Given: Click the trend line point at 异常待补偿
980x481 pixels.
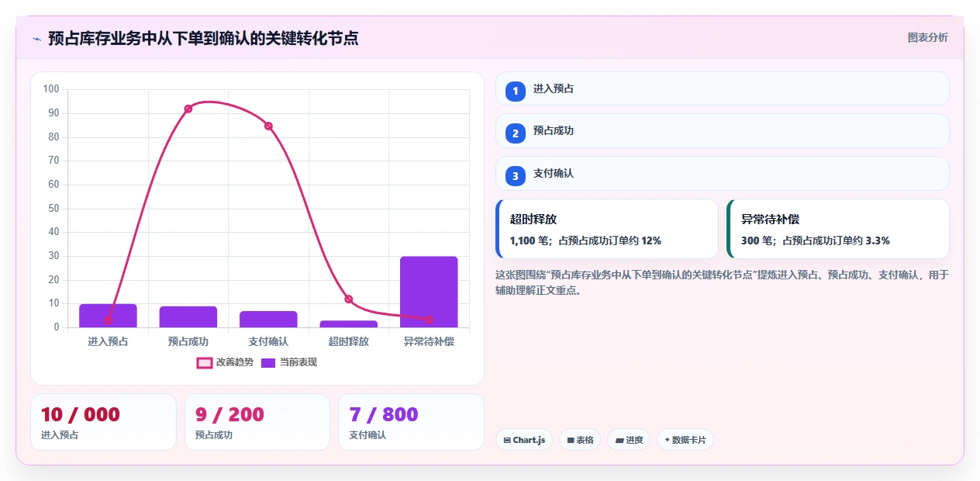Looking at the screenshot, I should point(429,320).
